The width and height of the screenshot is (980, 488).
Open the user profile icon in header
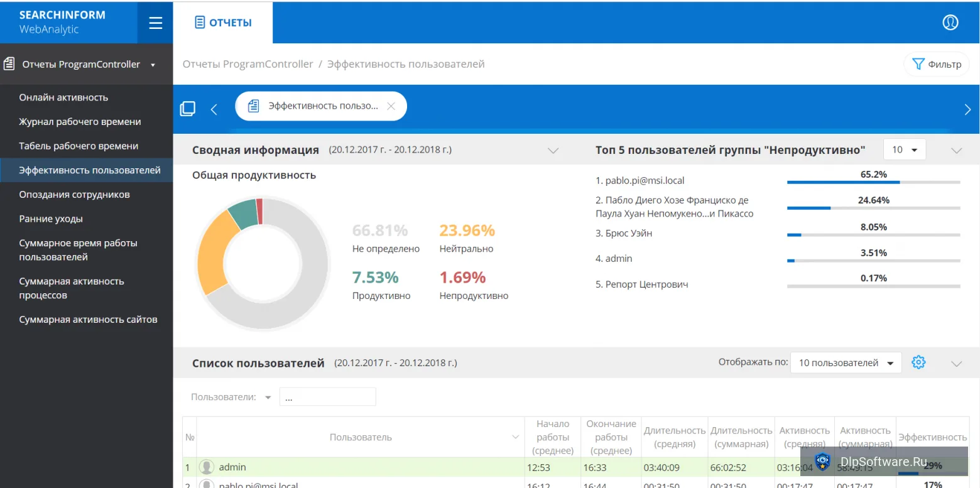tap(950, 23)
